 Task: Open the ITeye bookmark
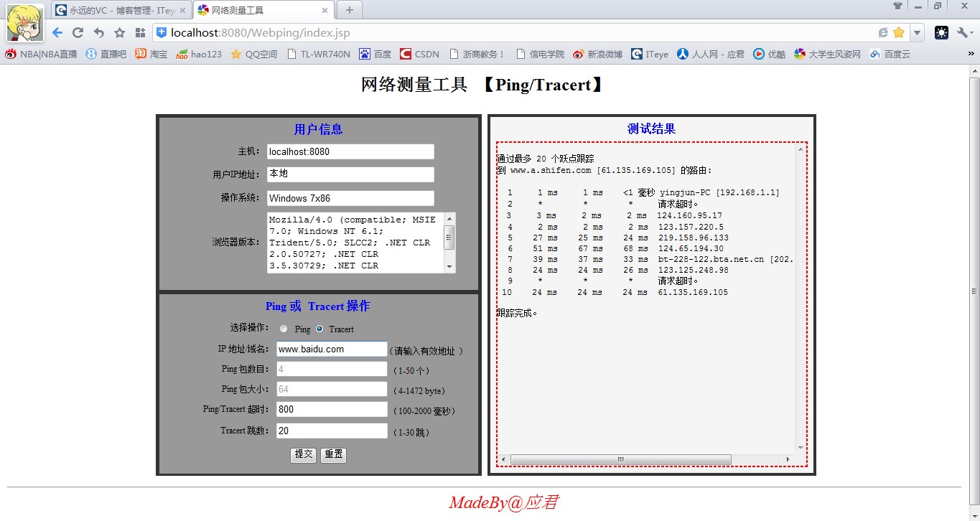[x=650, y=54]
